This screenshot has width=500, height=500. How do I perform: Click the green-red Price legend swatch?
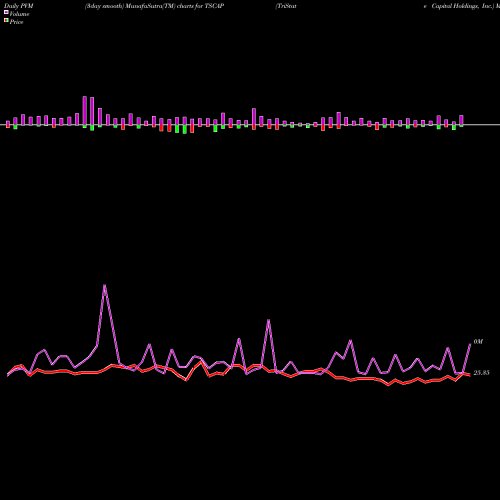(x=6, y=20)
